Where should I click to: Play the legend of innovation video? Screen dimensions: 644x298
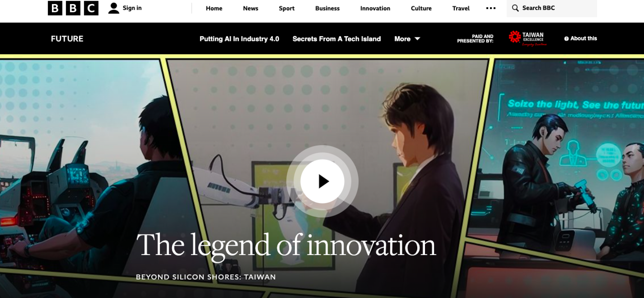coord(322,181)
